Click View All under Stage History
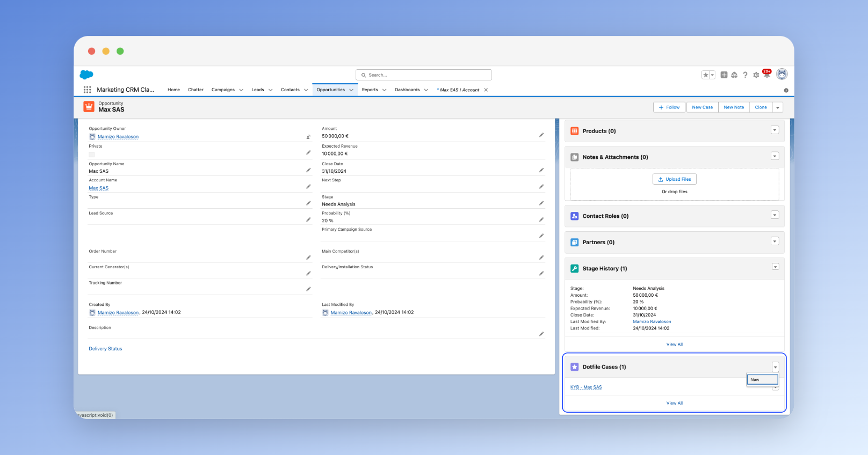868x455 pixels. pos(675,344)
